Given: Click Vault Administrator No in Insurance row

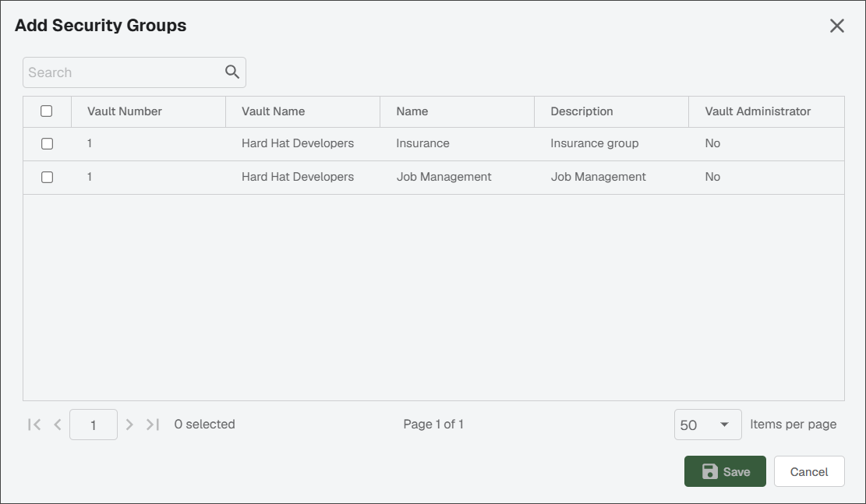Looking at the screenshot, I should click(712, 143).
